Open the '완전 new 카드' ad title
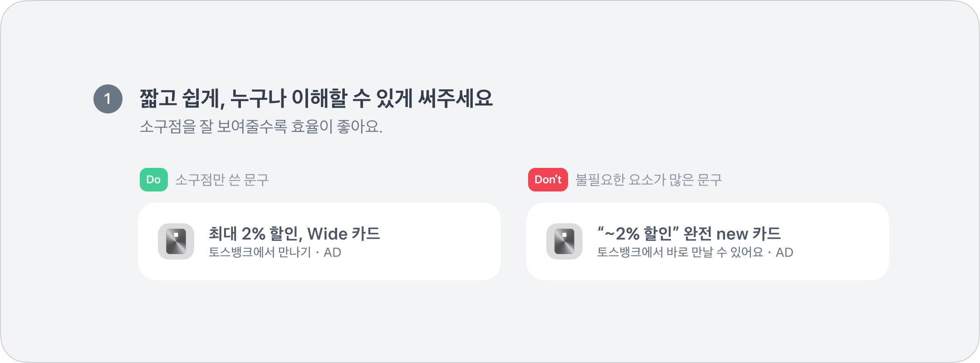This screenshot has width=980, height=363. pyautogui.click(x=689, y=234)
